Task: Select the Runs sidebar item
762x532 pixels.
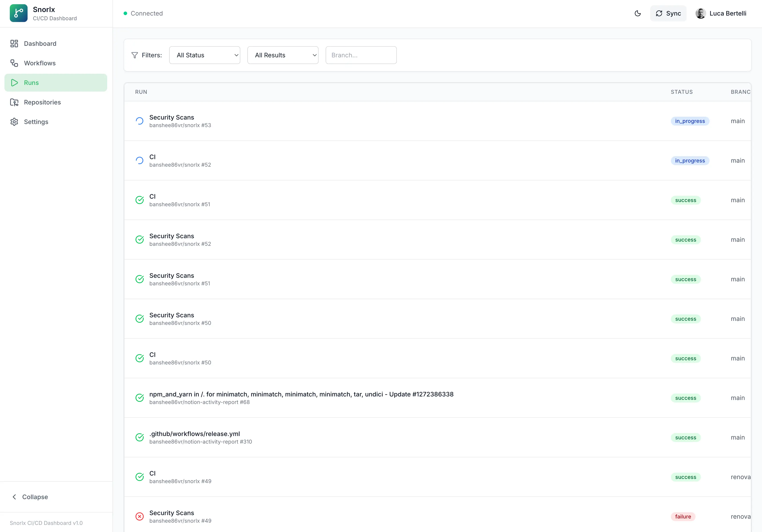Action: click(56, 83)
